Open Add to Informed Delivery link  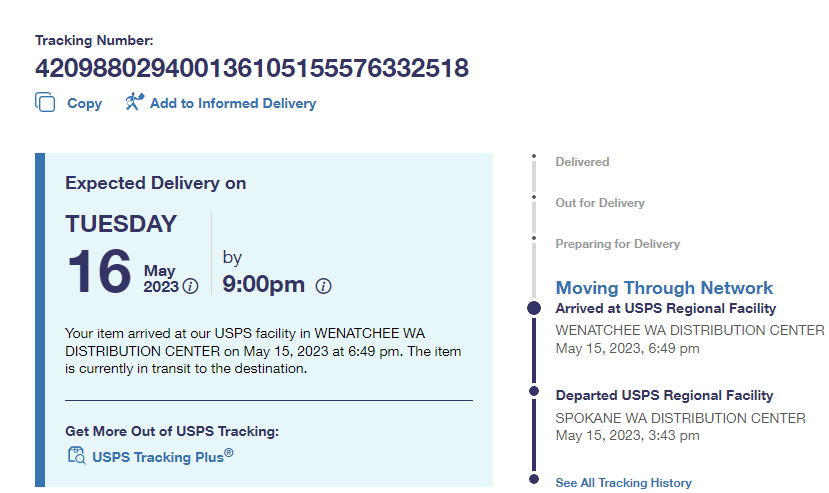tap(232, 103)
